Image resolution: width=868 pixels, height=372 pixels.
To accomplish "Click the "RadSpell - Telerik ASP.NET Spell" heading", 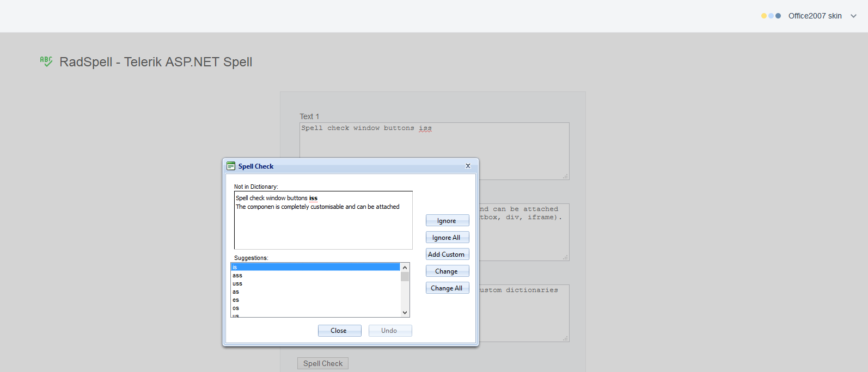I will point(156,62).
